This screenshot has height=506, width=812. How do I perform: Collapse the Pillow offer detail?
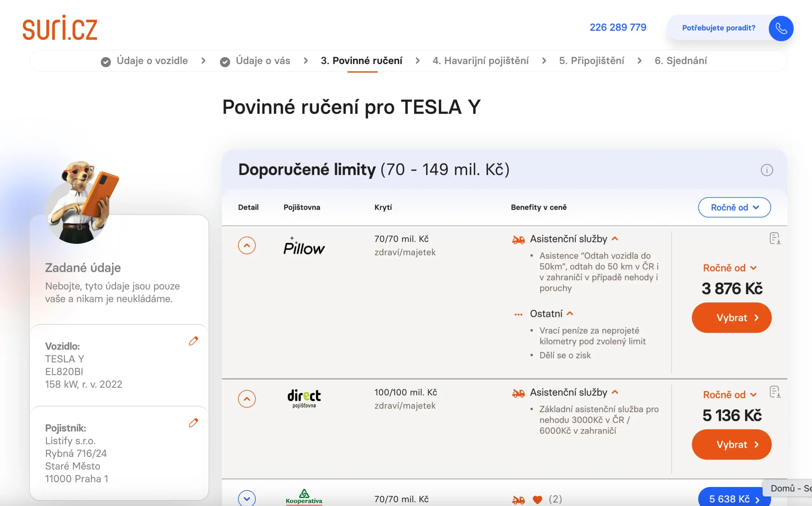pos(246,245)
